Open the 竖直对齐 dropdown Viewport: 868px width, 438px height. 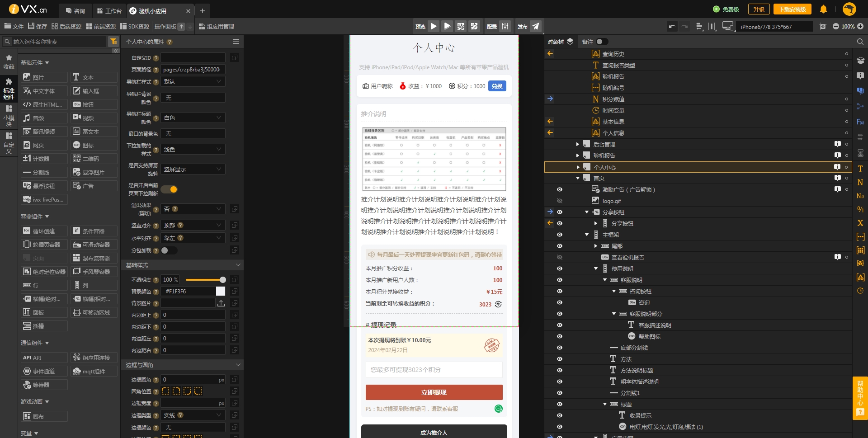point(193,225)
